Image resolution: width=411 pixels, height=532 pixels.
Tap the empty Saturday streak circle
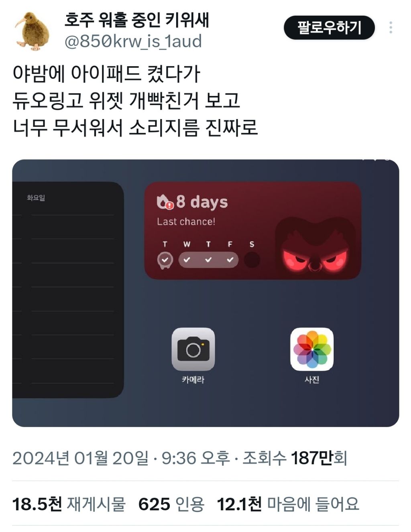click(x=252, y=260)
